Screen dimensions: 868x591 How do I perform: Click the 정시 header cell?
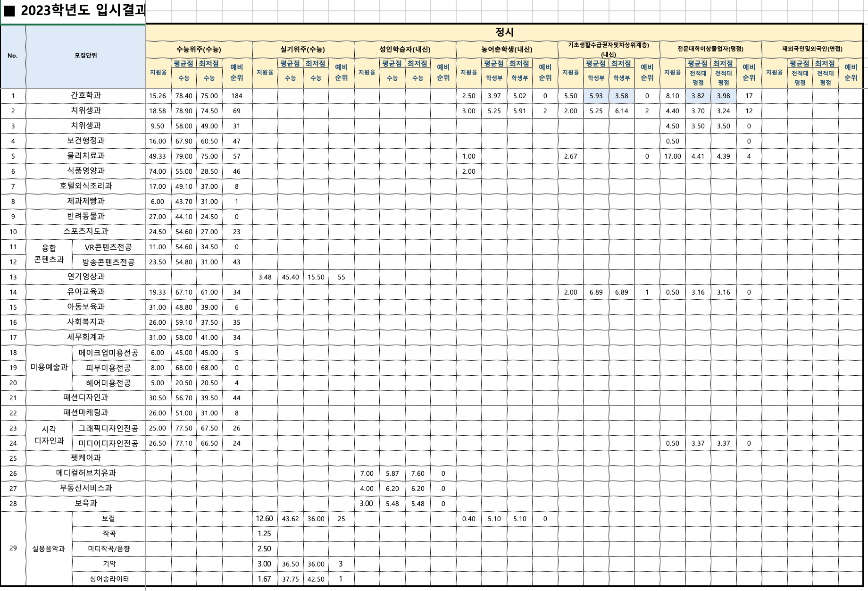504,32
